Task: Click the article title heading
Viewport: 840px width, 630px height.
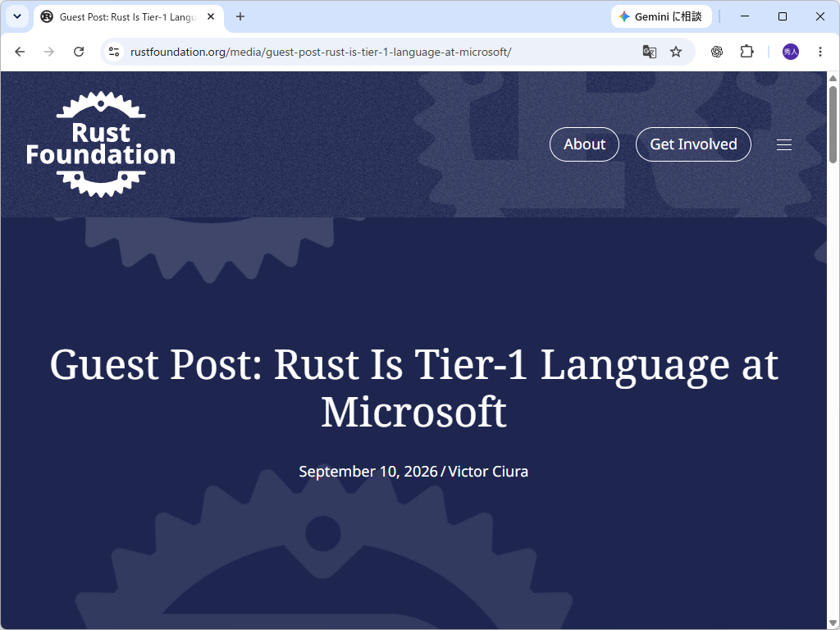Action: click(x=413, y=388)
